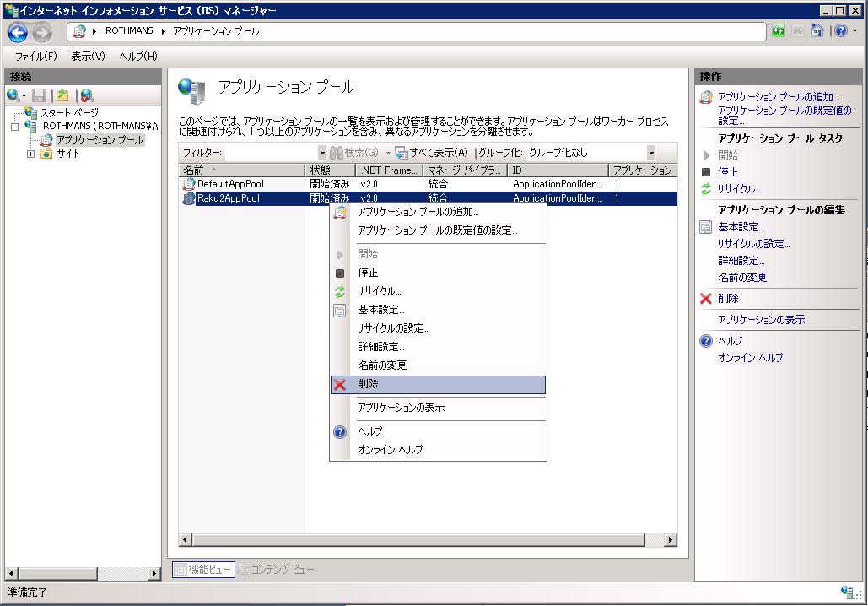Click the Raku2AppPool row icon

[x=189, y=198]
